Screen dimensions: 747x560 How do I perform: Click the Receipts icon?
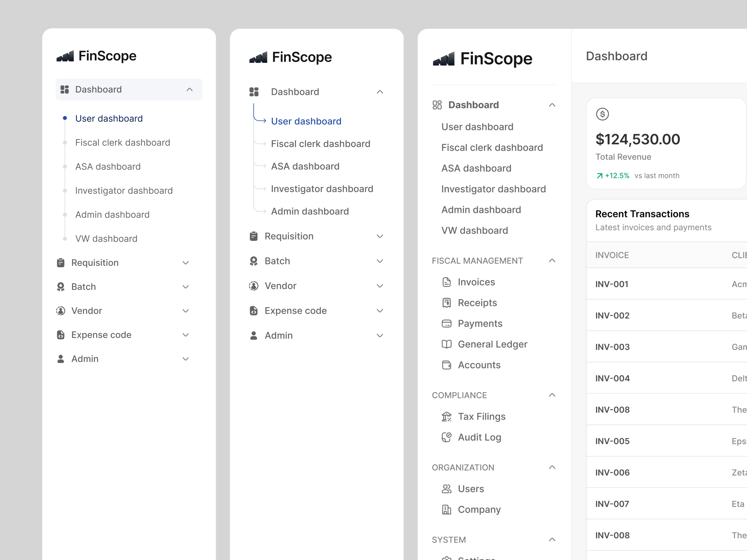(447, 303)
